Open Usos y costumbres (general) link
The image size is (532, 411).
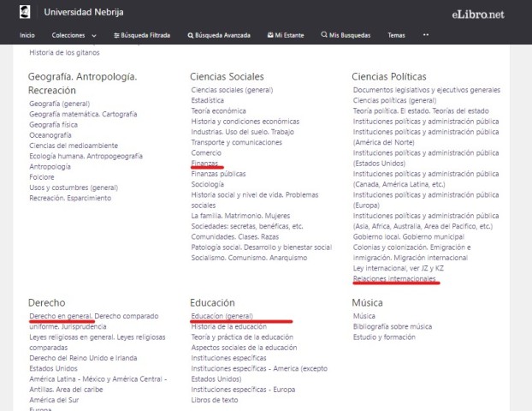pyautogui.click(x=74, y=188)
